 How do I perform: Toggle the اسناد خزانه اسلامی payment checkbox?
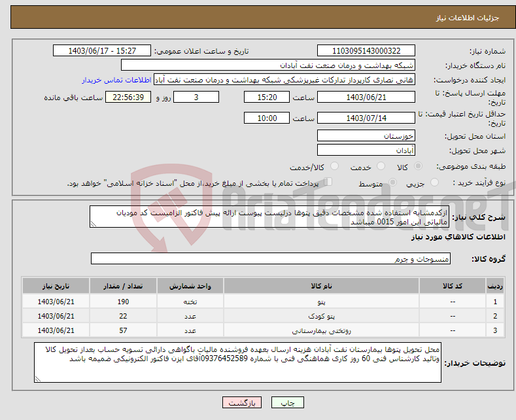tap(328, 182)
